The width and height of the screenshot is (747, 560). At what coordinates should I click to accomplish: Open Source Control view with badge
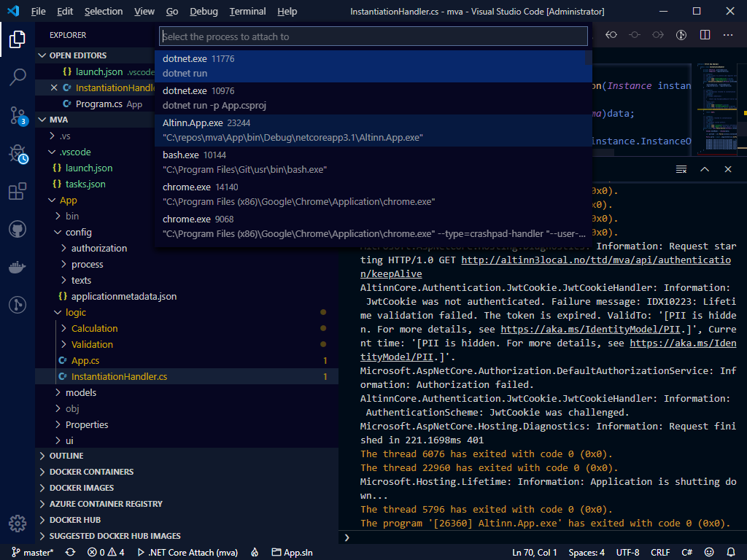(x=18, y=115)
